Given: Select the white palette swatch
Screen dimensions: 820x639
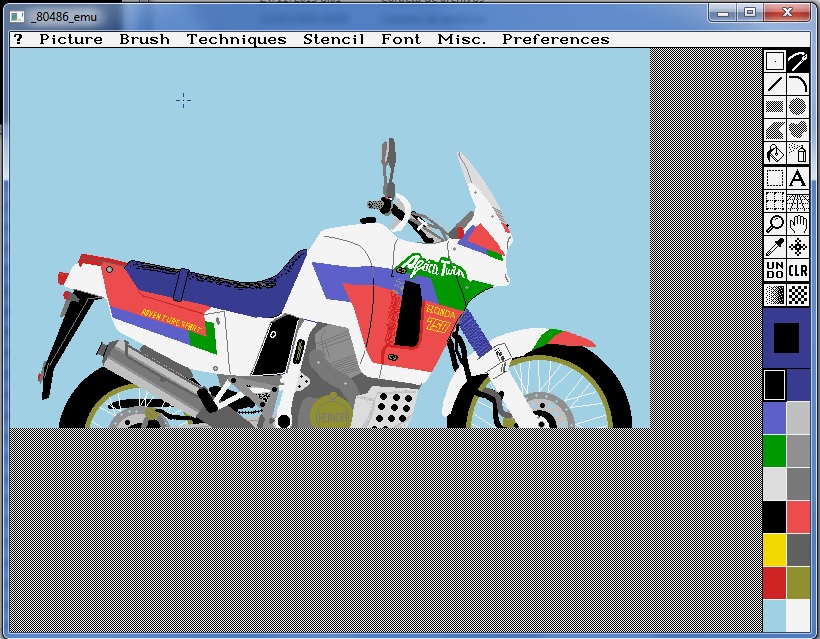Looking at the screenshot, I should click(x=798, y=615).
